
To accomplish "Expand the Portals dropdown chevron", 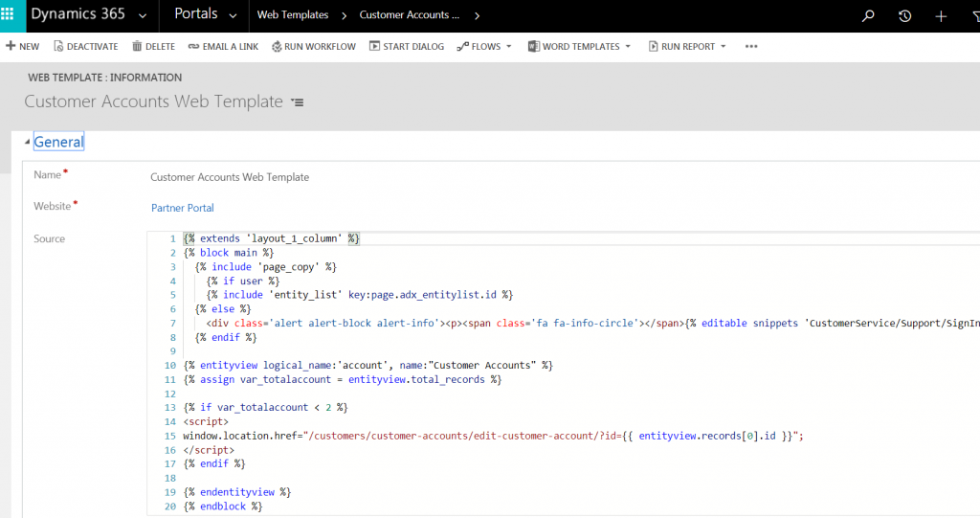I will (234, 15).
